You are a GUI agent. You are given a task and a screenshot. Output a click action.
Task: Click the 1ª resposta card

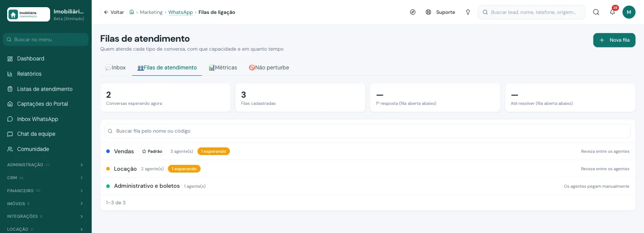click(435, 98)
